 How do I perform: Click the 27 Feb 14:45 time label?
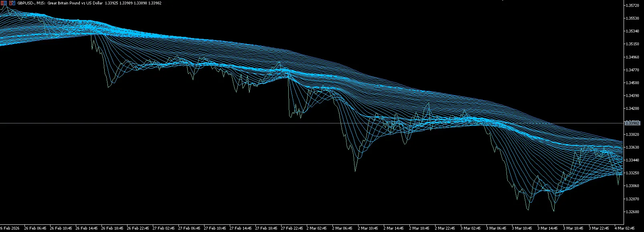click(x=241, y=228)
